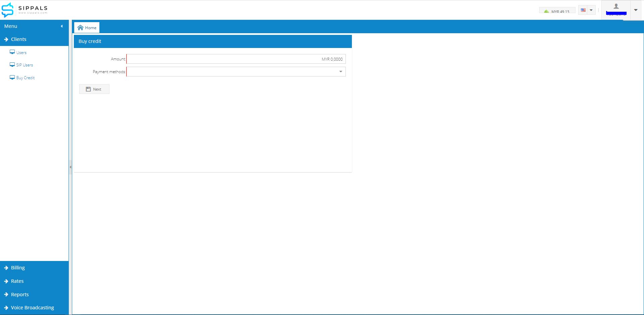Click the arrow icon beside Voice Broadcasting

point(6,308)
